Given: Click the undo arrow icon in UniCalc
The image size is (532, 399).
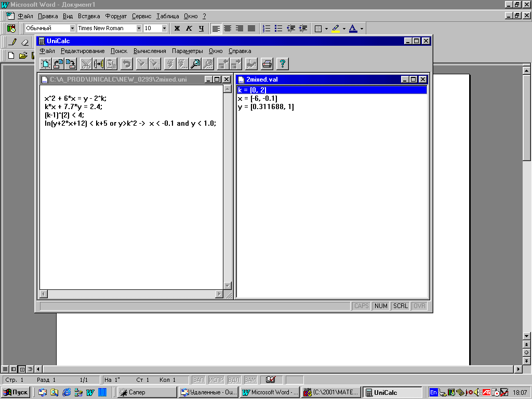Looking at the screenshot, I should 127,64.
